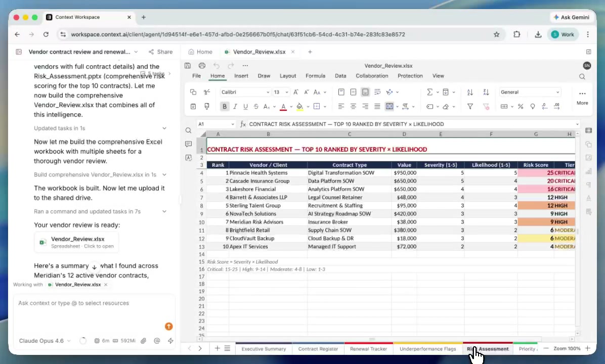Click zoom in plus at Zoom 100%
Image resolution: width=605 pixels, height=364 pixels.
click(588, 348)
